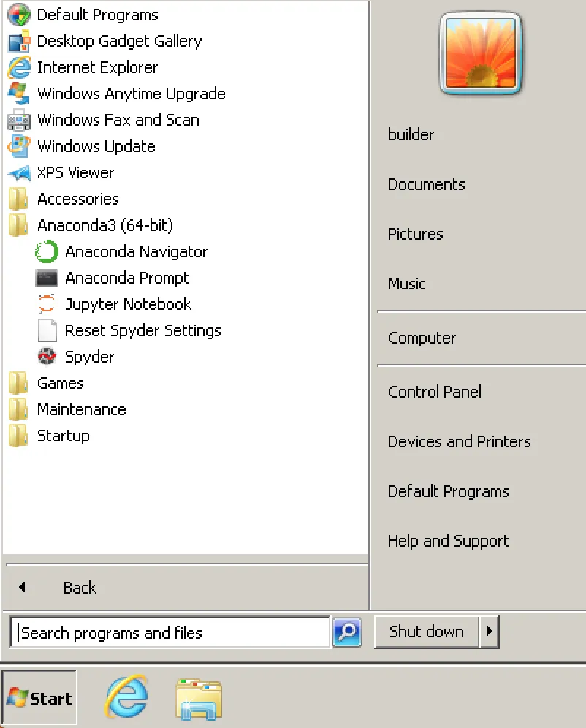
Task: Click the Internet Explorer icon in the programs list
Action: click(19, 67)
